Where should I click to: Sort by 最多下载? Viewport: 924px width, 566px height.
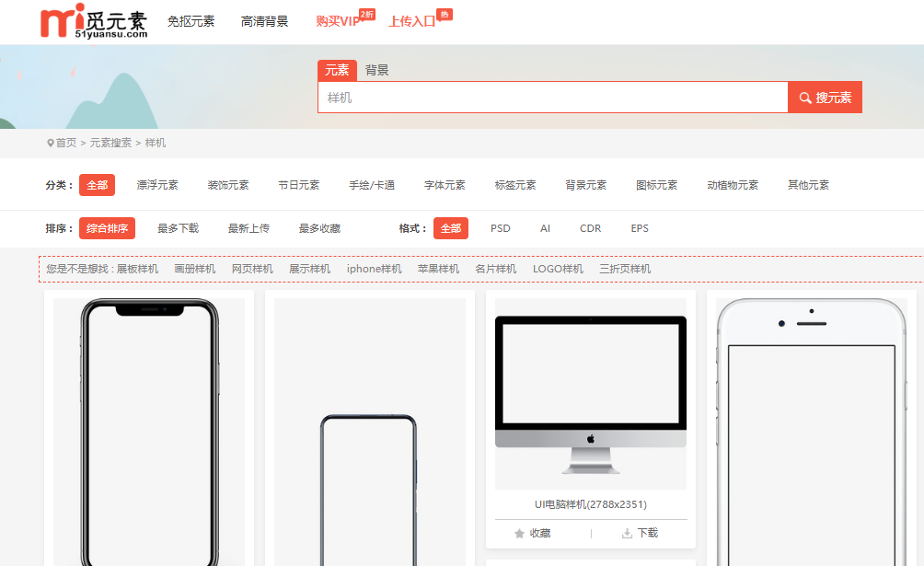pyautogui.click(x=179, y=228)
